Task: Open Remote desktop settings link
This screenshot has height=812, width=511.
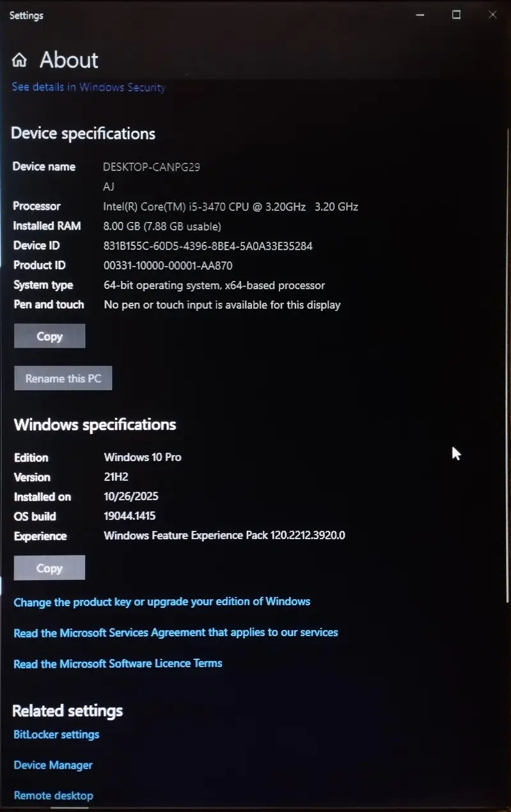Action: pyautogui.click(x=53, y=796)
